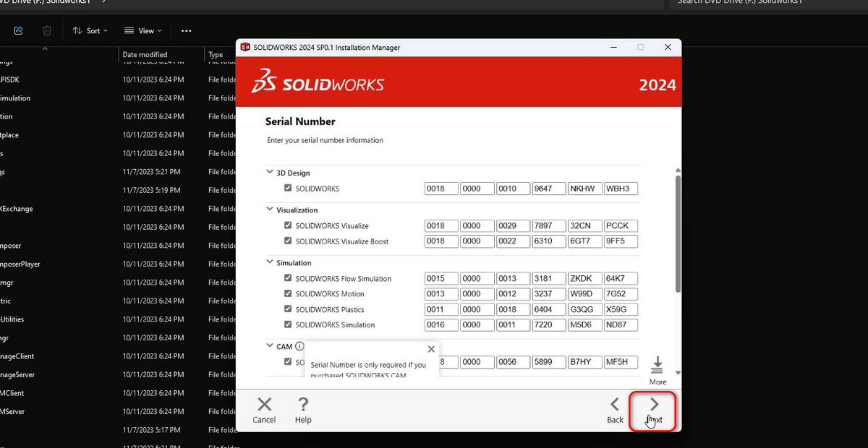Click the Share icon in File Explorer toolbar
Image resolution: width=868 pixels, height=448 pixels.
click(19, 30)
